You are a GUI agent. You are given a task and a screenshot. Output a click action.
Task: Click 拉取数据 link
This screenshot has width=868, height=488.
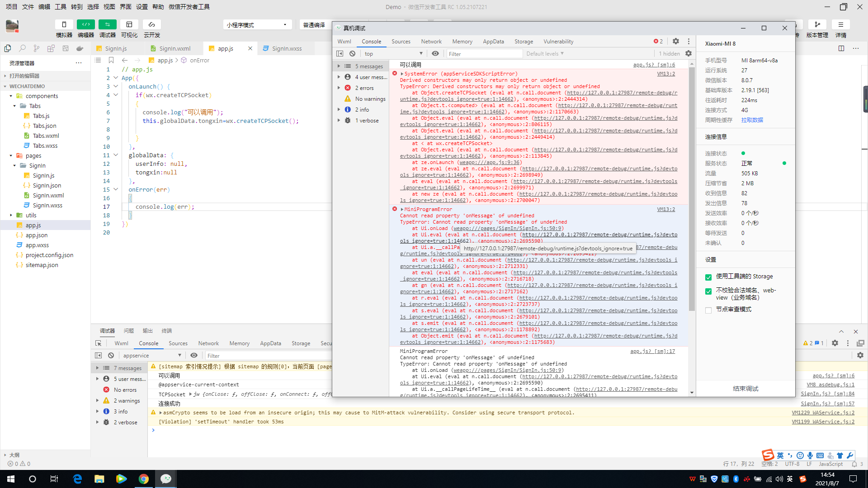752,120
